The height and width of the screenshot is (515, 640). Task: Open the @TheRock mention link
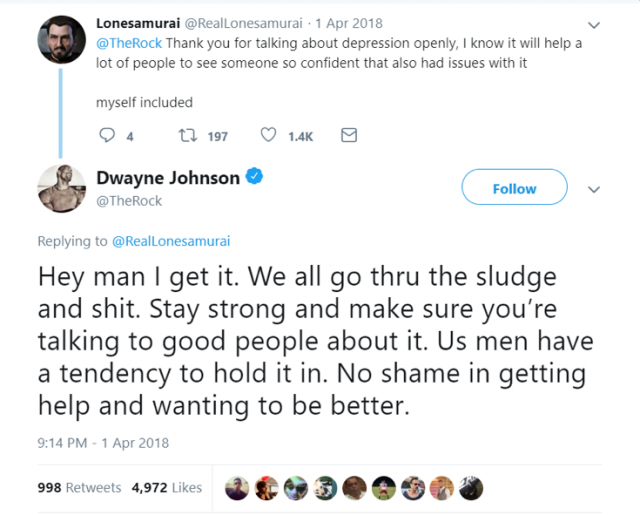pos(129,43)
